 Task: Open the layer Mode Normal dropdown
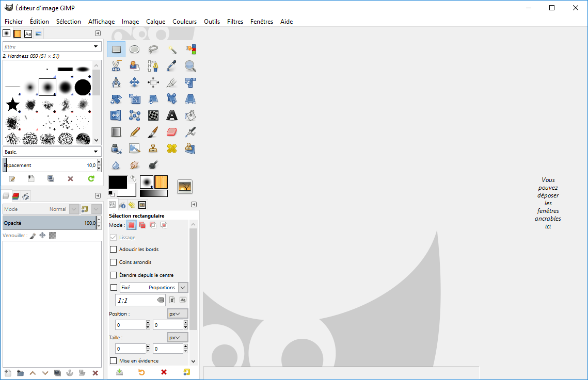(40, 209)
